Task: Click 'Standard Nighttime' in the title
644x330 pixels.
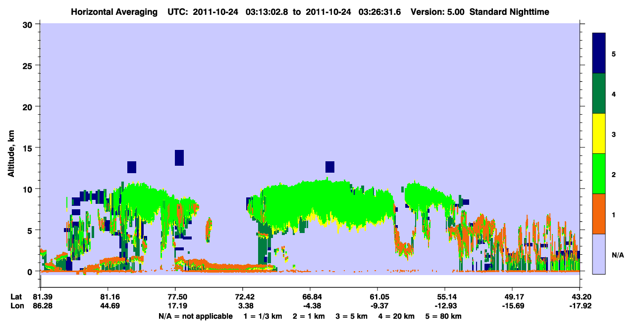Action: click(x=508, y=12)
